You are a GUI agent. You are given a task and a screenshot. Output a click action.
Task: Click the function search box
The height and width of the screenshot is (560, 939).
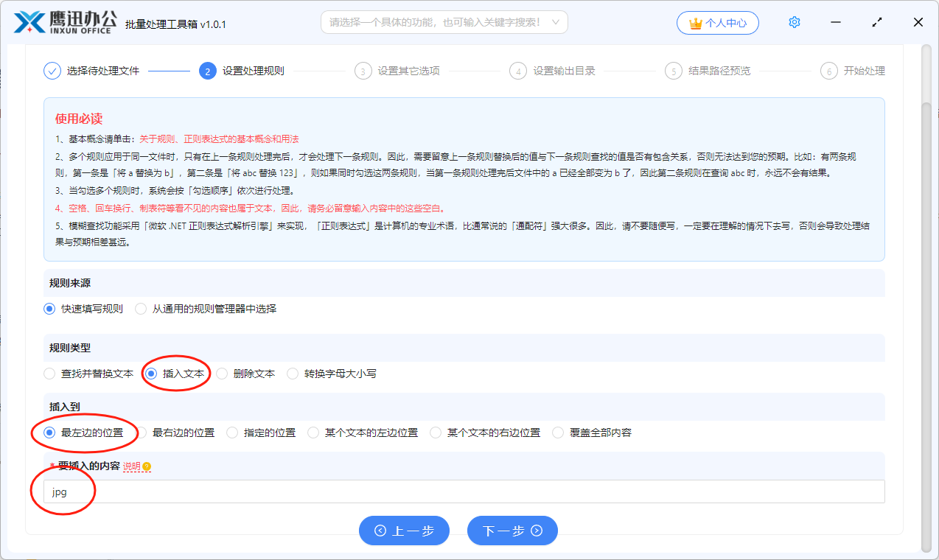click(444, 22)
